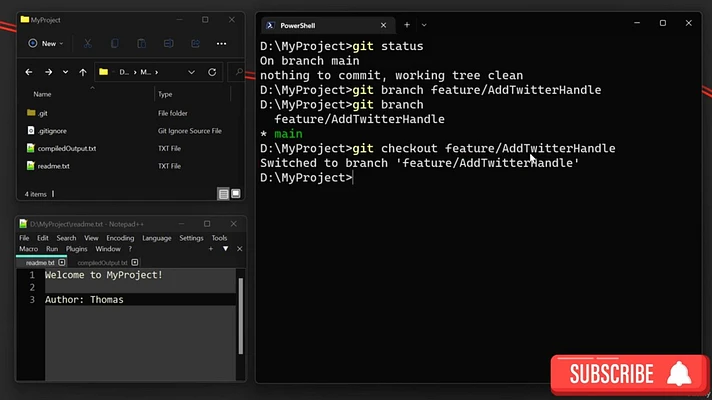Open Notepad++ Edit menu
The height and width of the screenshot is (400, 712).
43,238
